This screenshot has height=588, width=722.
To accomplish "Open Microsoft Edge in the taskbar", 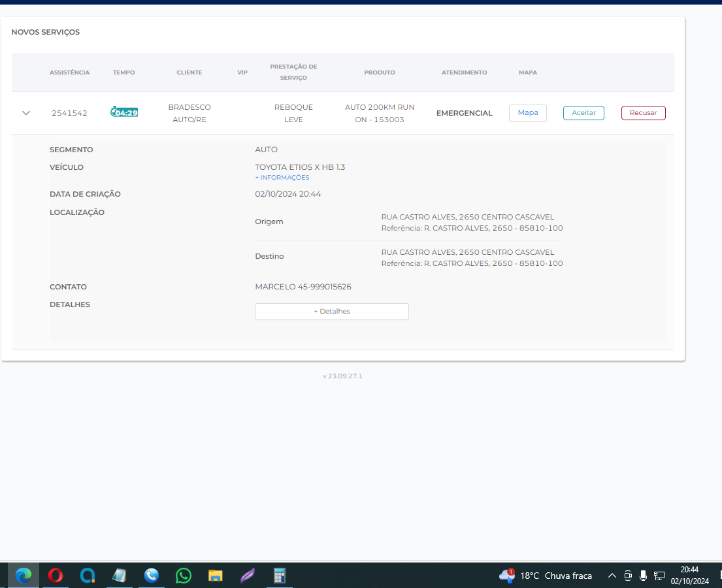I will coord(24,576).
